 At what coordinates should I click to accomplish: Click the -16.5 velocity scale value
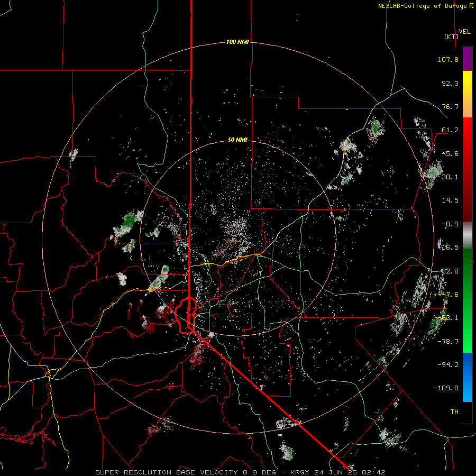[x=448, y=248]
